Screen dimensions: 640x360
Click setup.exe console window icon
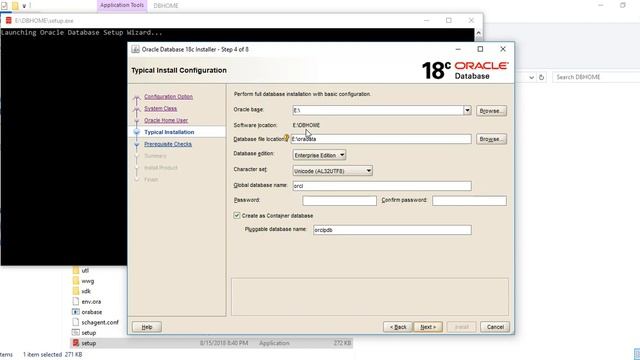(x=8, y=20)
